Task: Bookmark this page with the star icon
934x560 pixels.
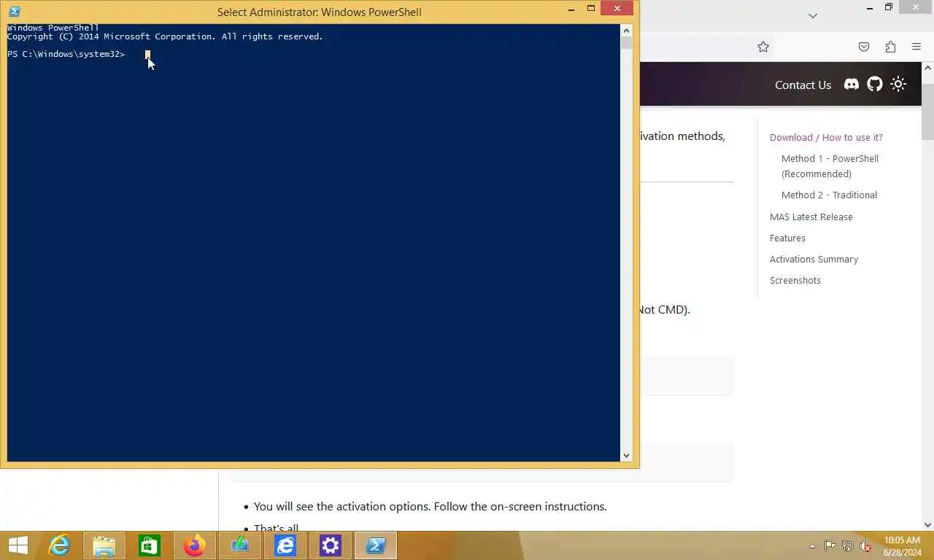Action: pos(763,47)
